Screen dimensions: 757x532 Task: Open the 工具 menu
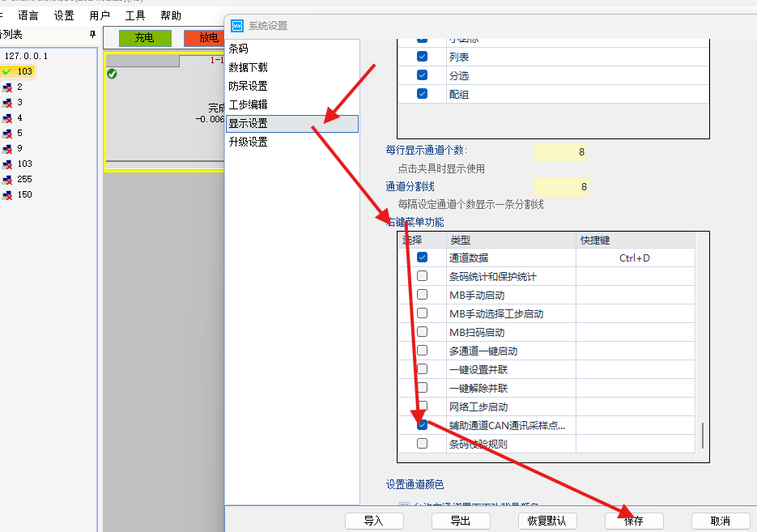click(135, 14)
